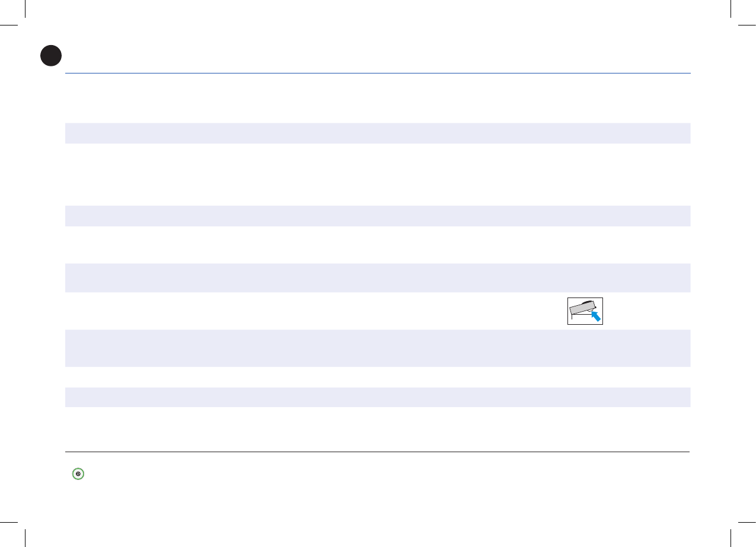Select the tallest lavender shaded table row
The height and width of the screenshot is (547, 756).
377,348
